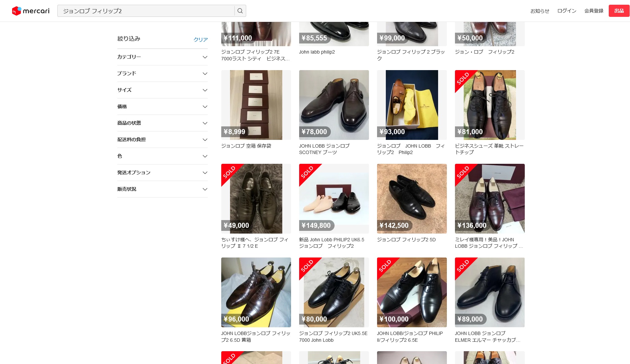Expand the 発送オプション filter

click(162, 173)
